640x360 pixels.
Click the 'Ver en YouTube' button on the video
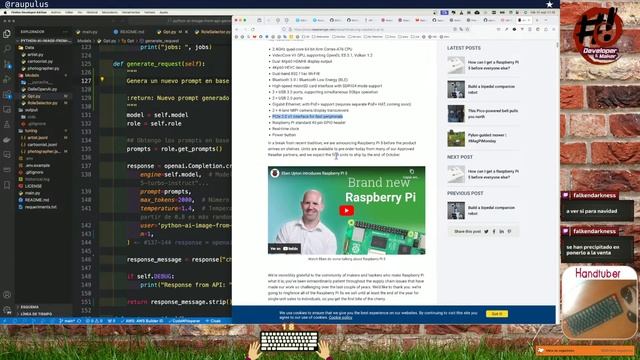coord(284,249)
